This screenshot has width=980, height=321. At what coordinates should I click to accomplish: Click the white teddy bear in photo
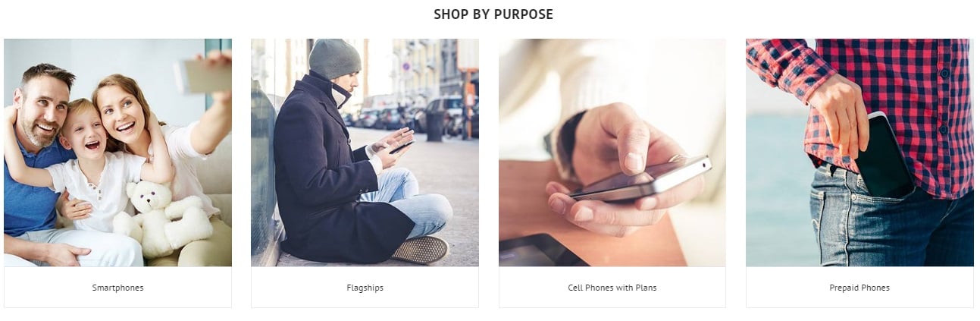click(161, 222)
